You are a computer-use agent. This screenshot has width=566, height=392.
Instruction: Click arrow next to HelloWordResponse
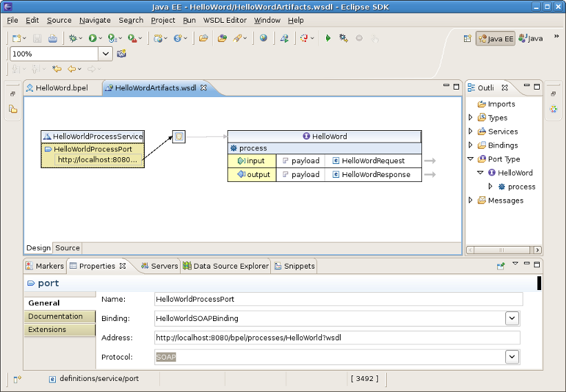coord(430,174)
